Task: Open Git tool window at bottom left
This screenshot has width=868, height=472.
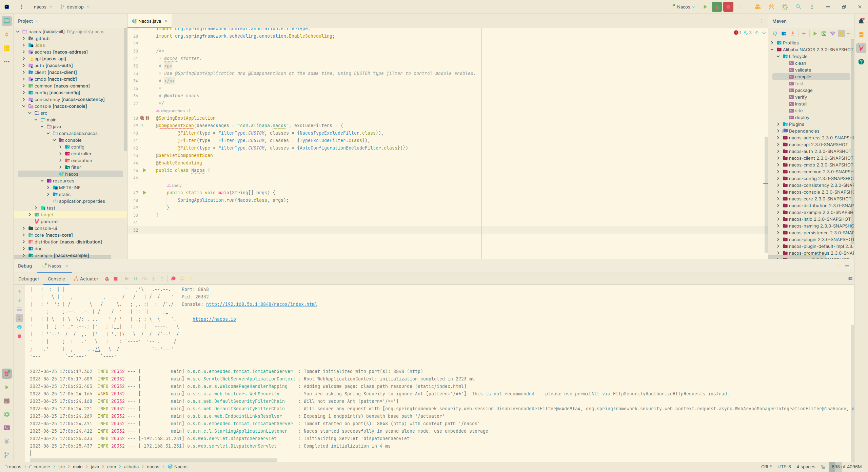Action: tap(7, 455)
